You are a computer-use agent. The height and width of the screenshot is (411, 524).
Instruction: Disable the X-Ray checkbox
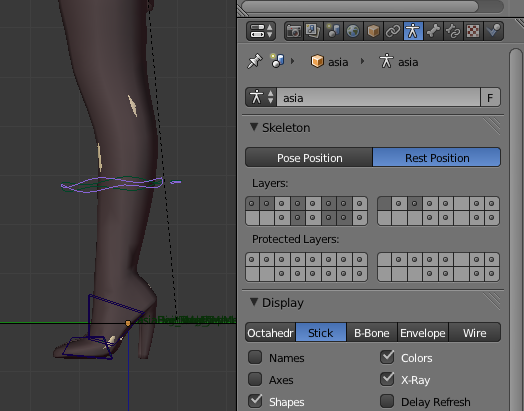point(387,379)
